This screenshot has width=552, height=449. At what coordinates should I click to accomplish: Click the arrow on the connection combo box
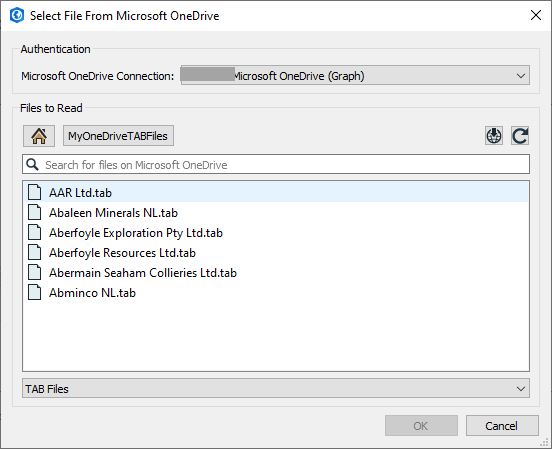521,76
